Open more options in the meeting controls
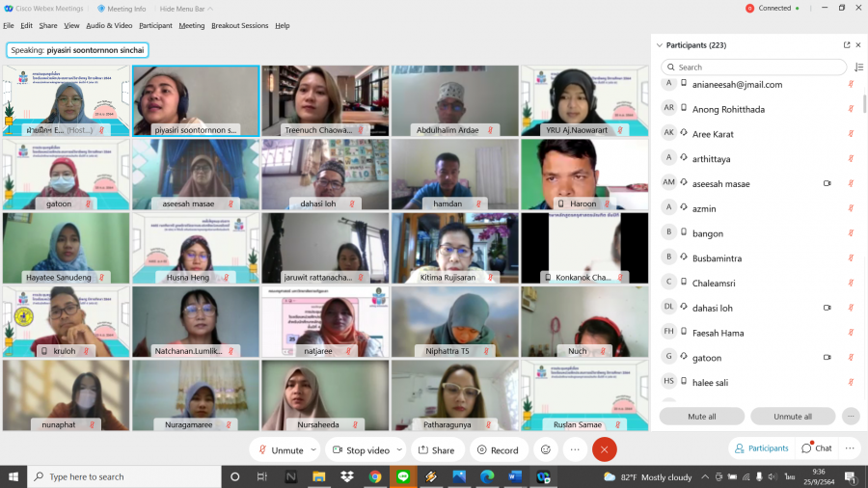Screen dimensions: 868x488 click(575, 449)
